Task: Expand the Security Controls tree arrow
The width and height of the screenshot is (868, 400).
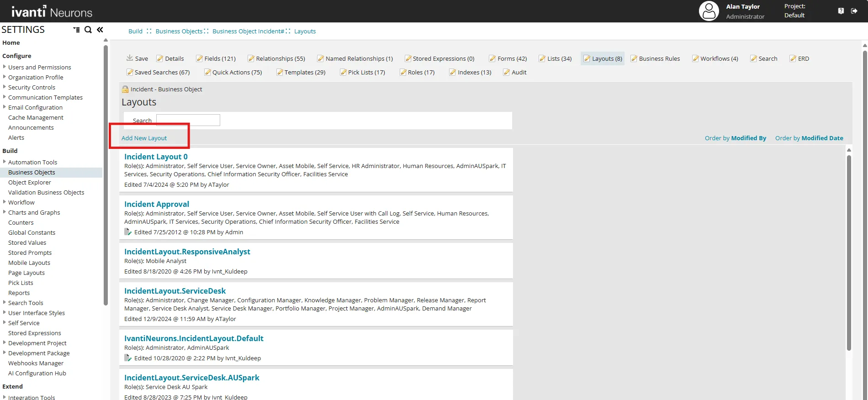Action: pos(5,87)
